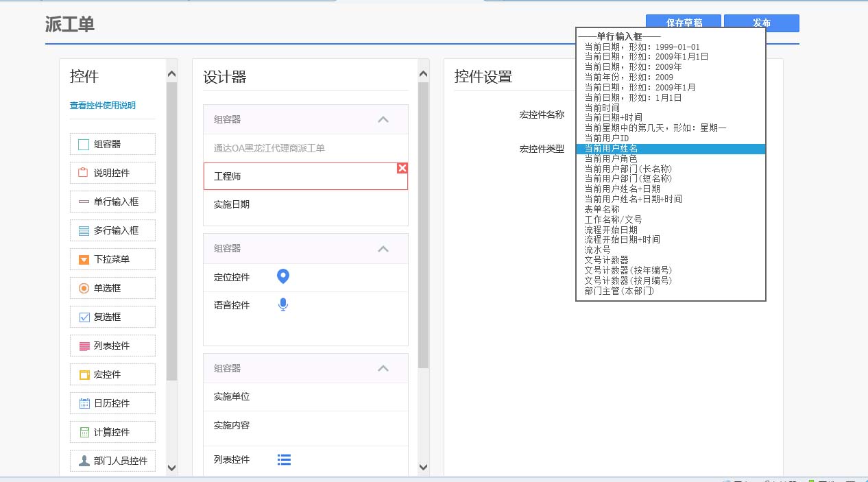Collapse the third 组容器 with 实施单位
The image size is (868, 482).
383,369
